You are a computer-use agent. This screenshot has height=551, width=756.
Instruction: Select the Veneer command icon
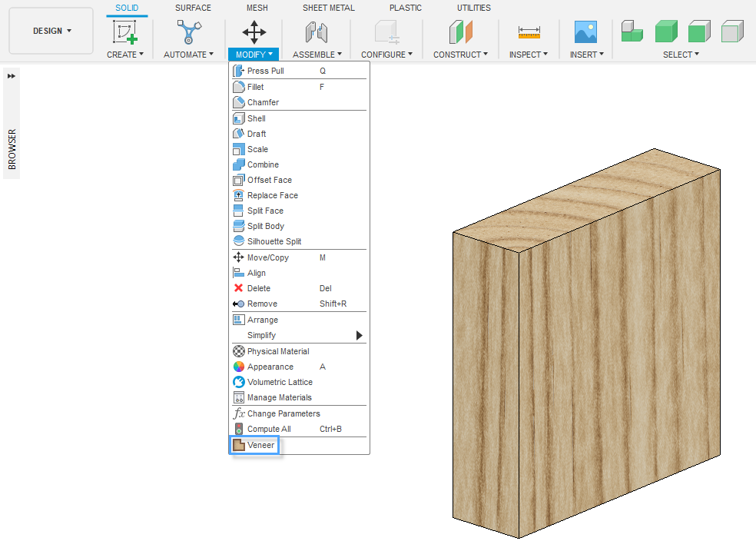(x=238, y=445)
